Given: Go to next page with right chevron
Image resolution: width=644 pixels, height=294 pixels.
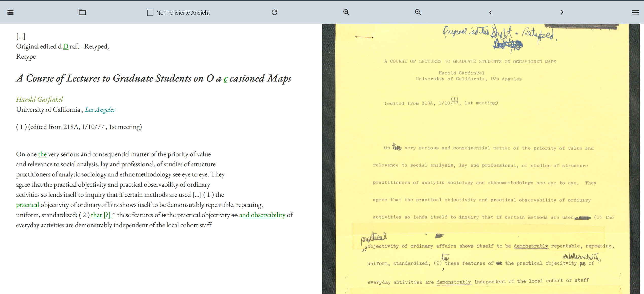Looking at the screenshot, I should coord(562,12).
